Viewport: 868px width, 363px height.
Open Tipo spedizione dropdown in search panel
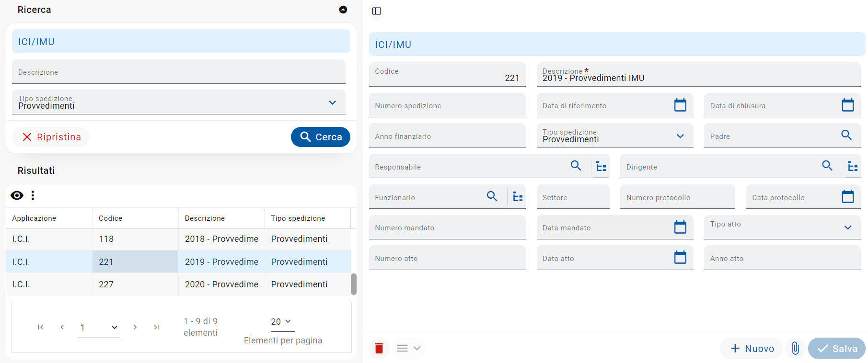(x=332, y=102)
